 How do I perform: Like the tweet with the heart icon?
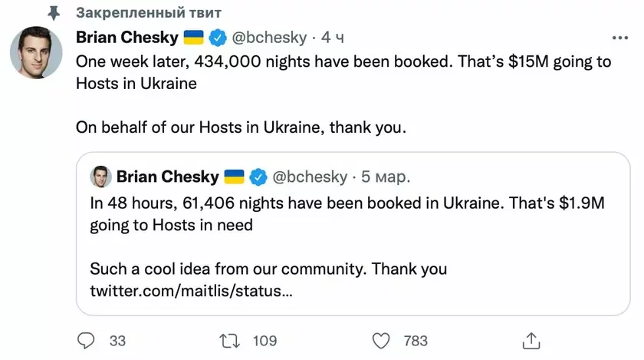pos(380,339)
